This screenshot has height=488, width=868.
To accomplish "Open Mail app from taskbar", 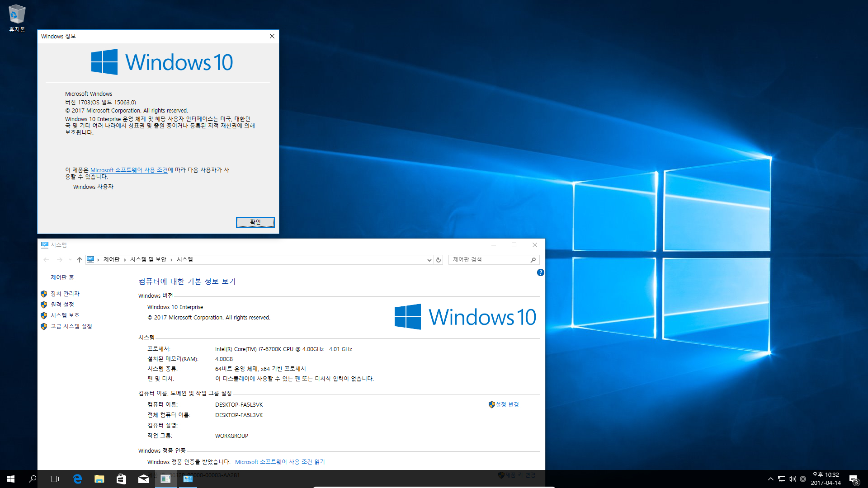I will (144, 479).
